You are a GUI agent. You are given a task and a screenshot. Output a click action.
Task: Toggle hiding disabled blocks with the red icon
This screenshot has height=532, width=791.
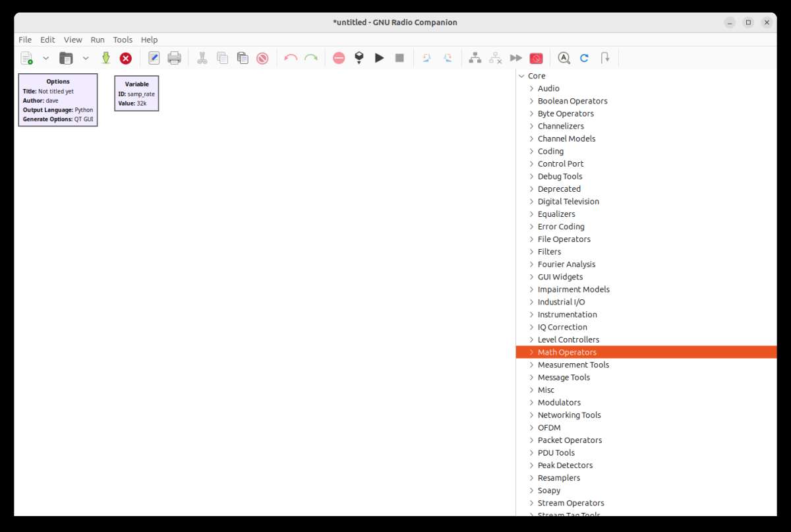click(x=536, y=58)
